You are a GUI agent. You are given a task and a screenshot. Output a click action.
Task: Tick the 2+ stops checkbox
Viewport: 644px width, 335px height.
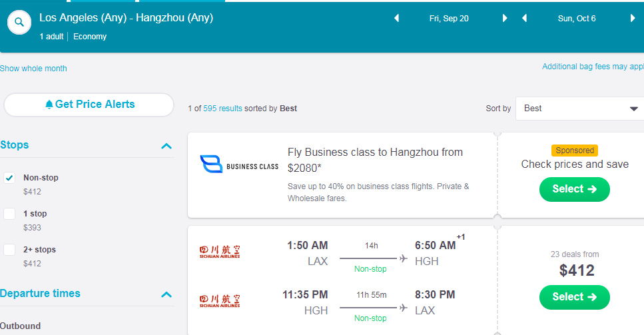(9, 250)
